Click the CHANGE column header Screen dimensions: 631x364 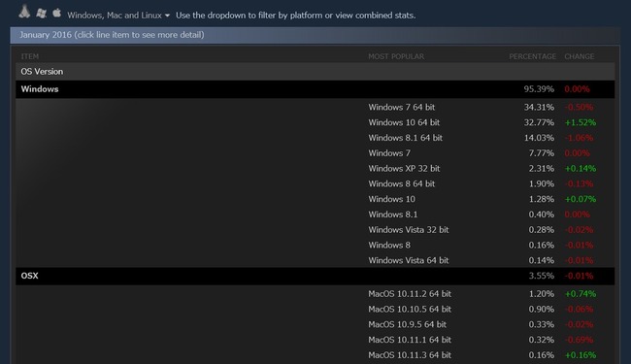click(580, 56)
